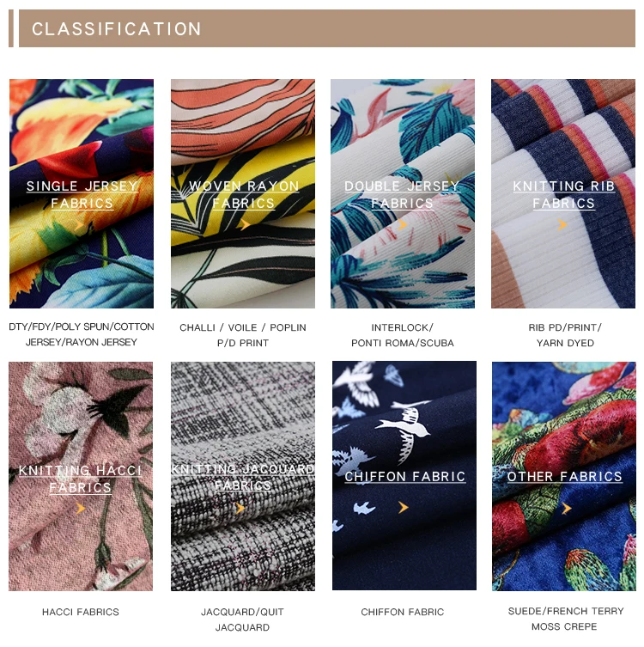Open the Woven Rayon Fabrics title link
Image resolution: width=644 pixels, height=647 pixels.
[244, 195]
